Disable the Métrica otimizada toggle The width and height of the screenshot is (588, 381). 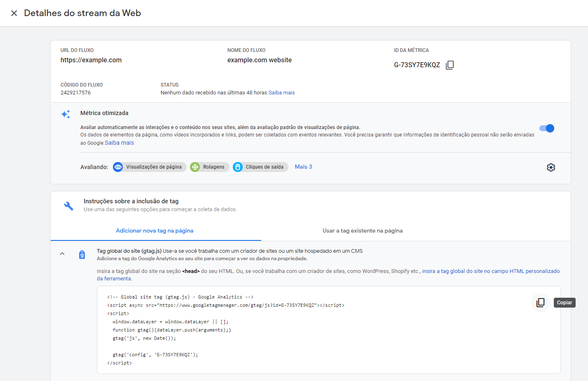[547, 128]
